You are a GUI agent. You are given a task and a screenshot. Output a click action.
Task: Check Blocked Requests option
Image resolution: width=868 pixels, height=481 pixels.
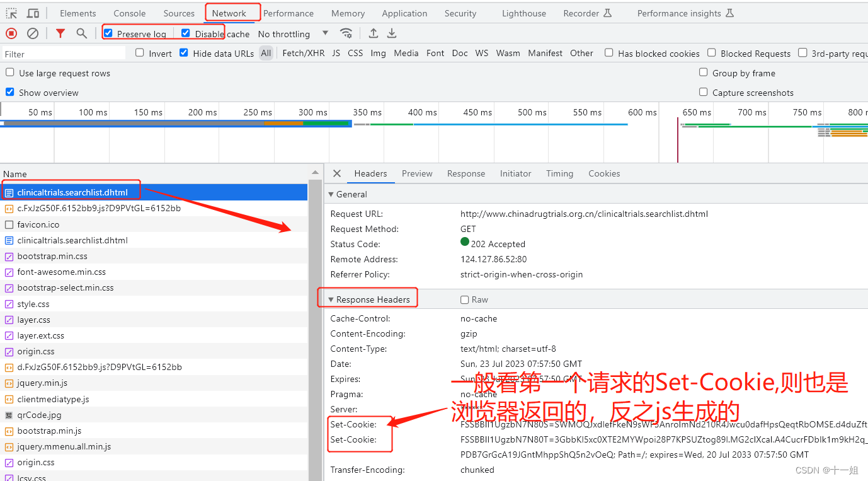(712, 53)
